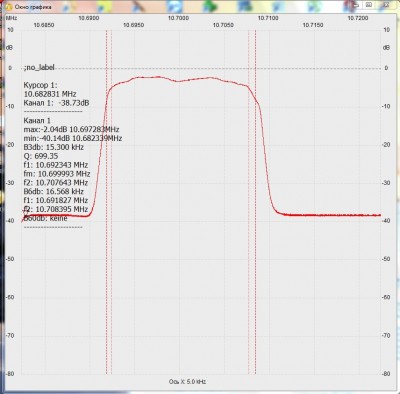Click the 'fm: 10.699993 MHz' line
The width and height of the screenshot is (400, 394).
click(x=57, y=174)
